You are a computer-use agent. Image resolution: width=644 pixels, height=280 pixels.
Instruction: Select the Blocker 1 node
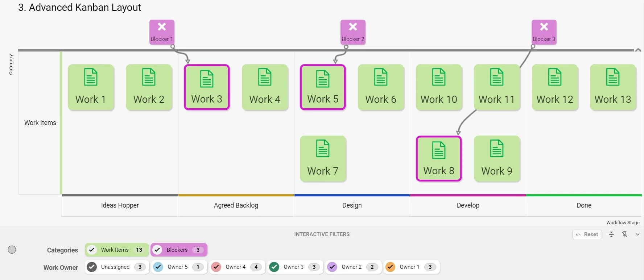point(162,32)
